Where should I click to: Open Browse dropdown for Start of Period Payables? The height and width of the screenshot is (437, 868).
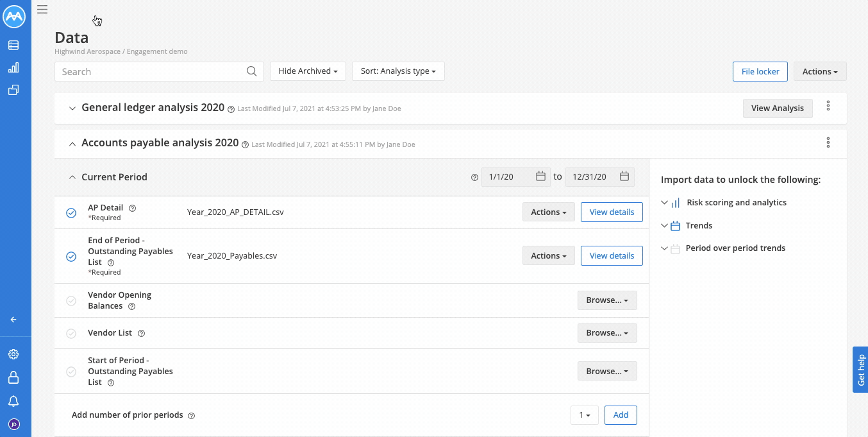(607, 371)
